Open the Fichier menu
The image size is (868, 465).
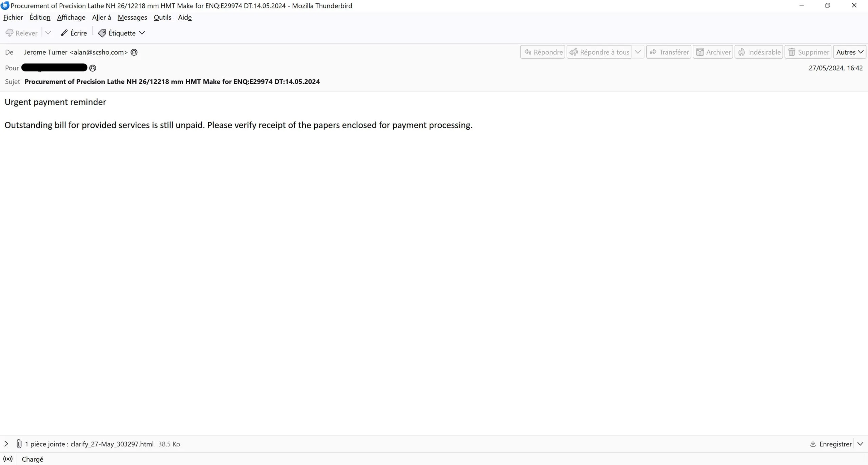pyautogui.click(x=13, y=17)
